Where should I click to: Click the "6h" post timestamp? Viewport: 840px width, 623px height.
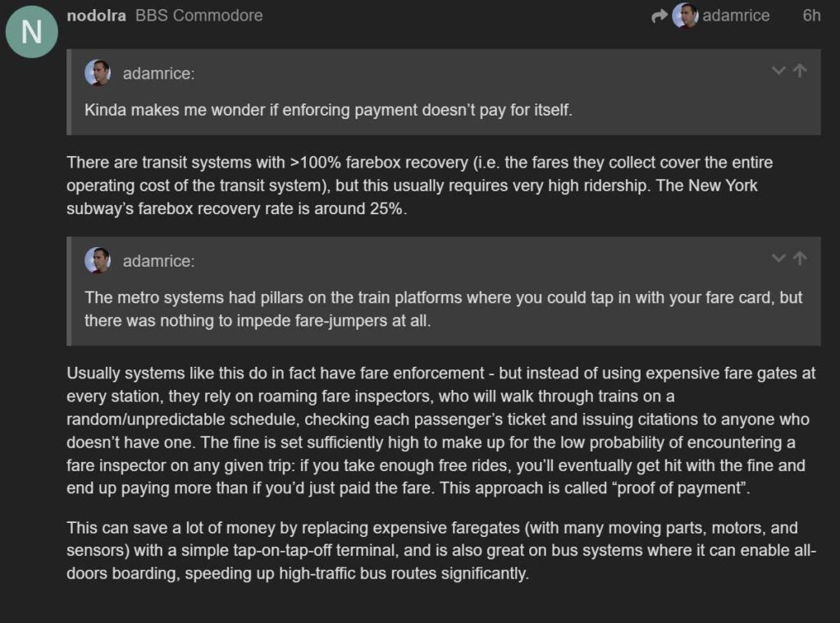[811, 16]
